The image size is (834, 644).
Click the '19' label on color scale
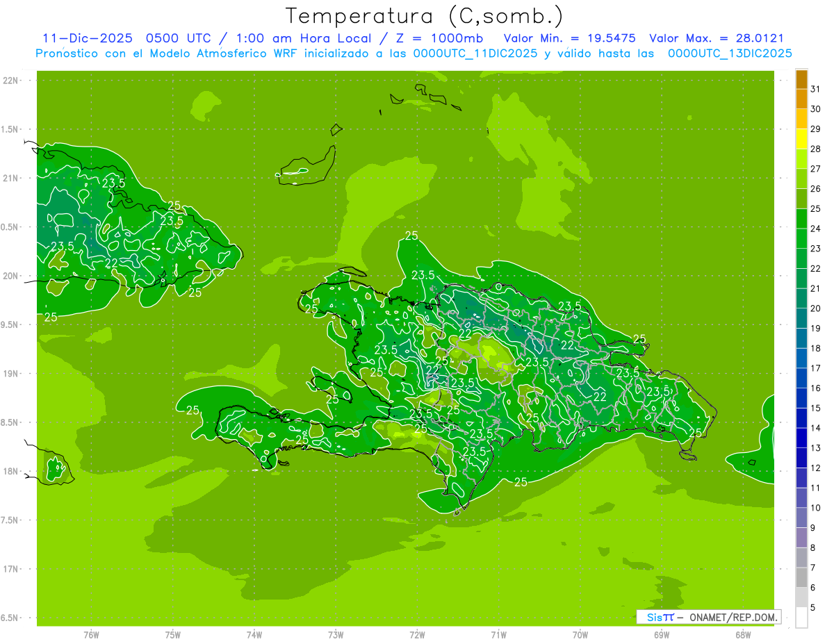coord(815,328)
